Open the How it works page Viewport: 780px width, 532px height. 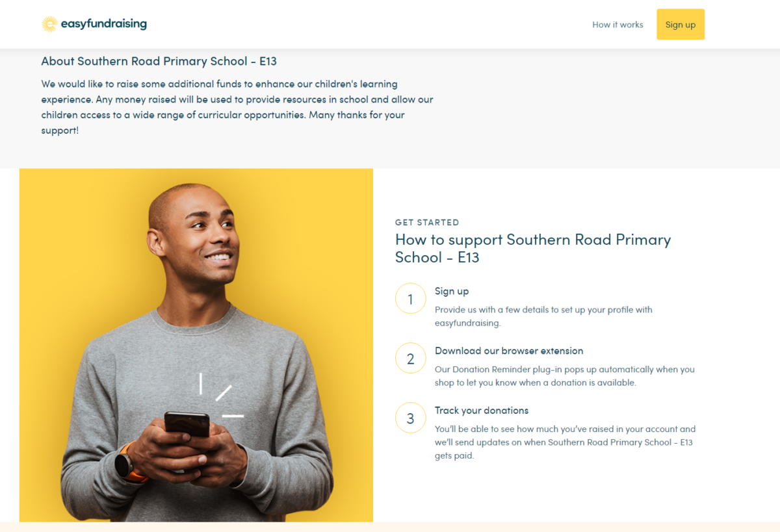617,25
